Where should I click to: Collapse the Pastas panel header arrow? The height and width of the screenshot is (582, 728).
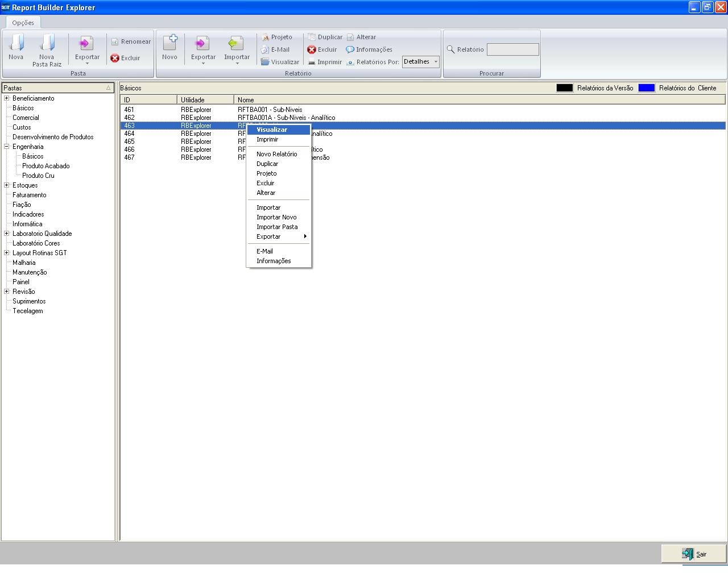[x=109, y=88]
